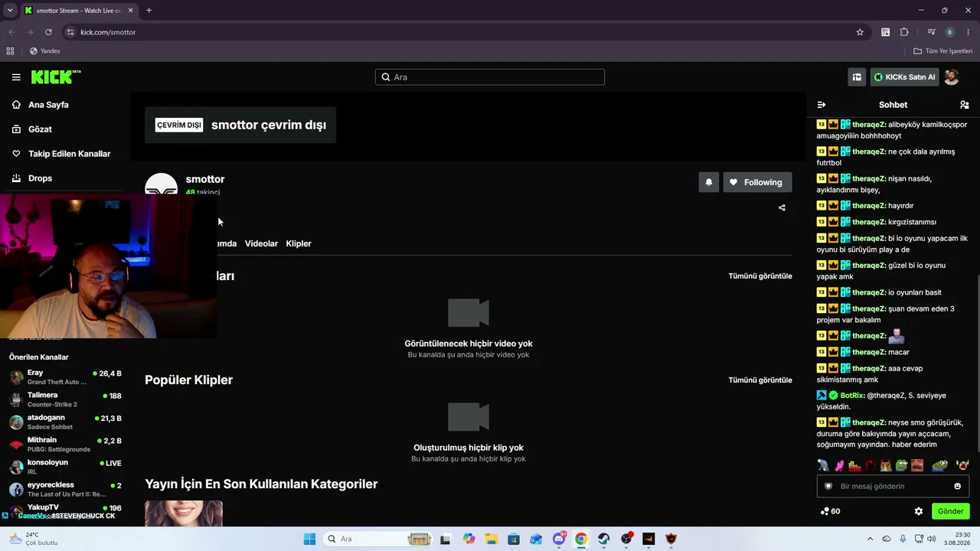The image size is (980, 551).
Task: Open Chrome profile B avatar
Action: click(x=949, y=32)
